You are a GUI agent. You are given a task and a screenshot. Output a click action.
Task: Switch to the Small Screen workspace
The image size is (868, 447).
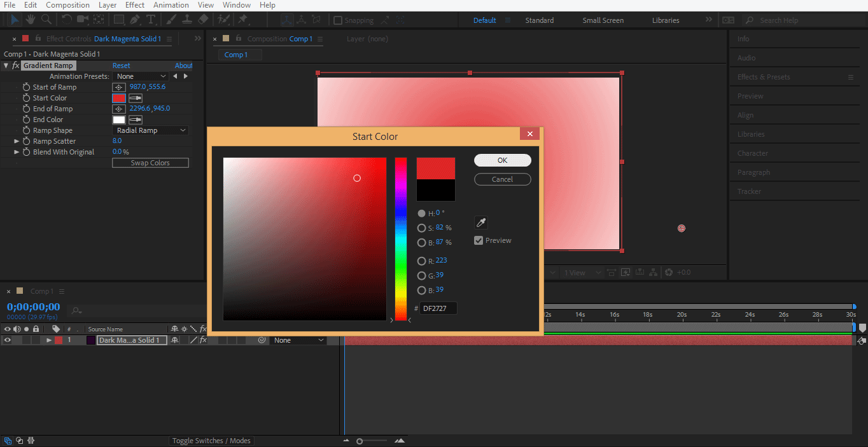pos(603,20)
